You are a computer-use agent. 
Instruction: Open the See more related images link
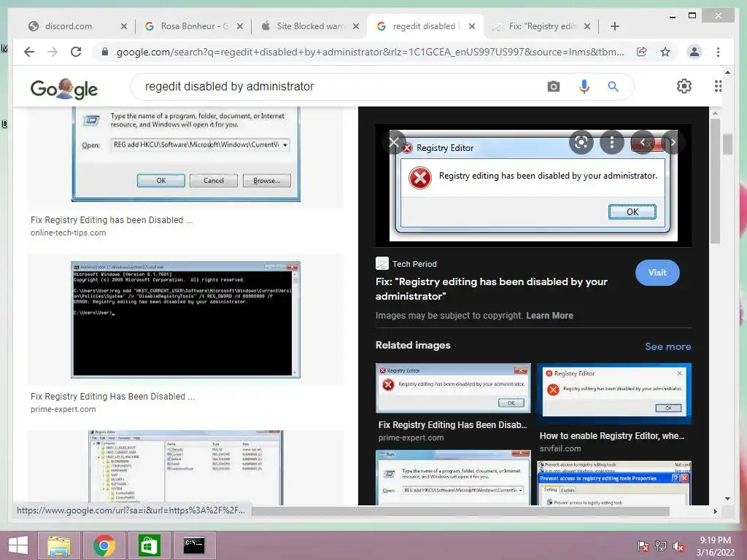pos(668,346)
